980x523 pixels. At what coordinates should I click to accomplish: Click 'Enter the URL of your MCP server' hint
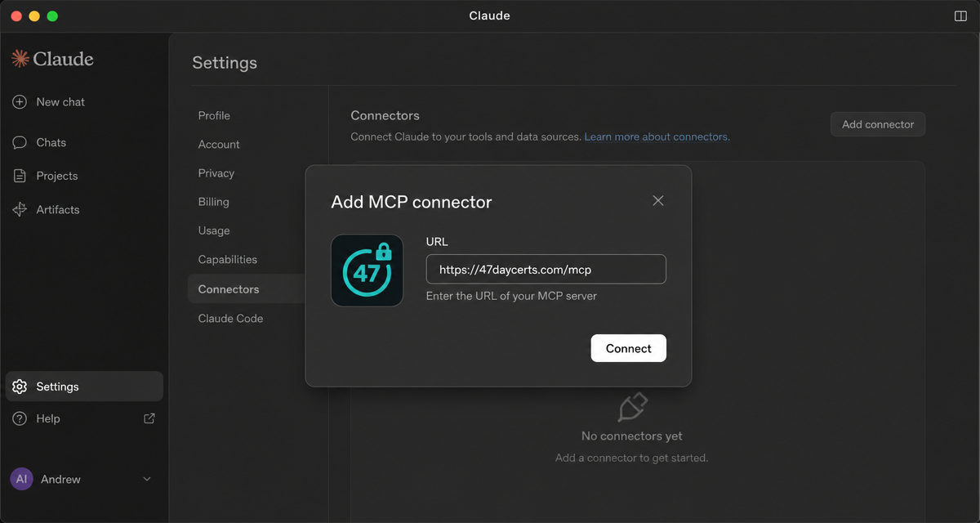coord(511,296)
